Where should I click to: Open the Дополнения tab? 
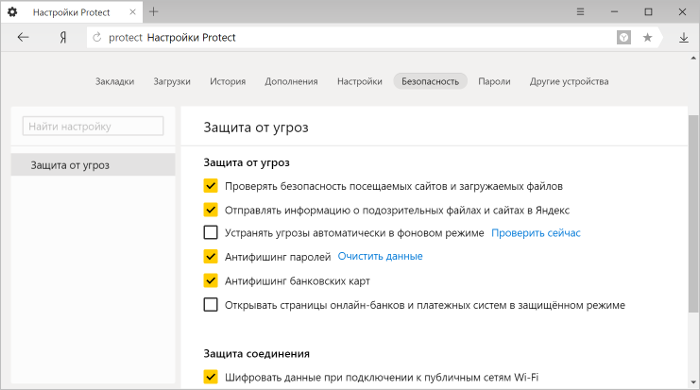291,81
